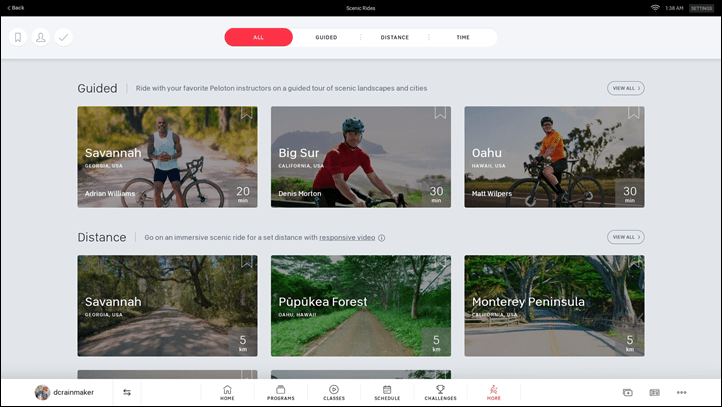The height and width of the screenshot is (407, 722).
Task: Open More in the bottom navigation
Action: tap(494, 393)
